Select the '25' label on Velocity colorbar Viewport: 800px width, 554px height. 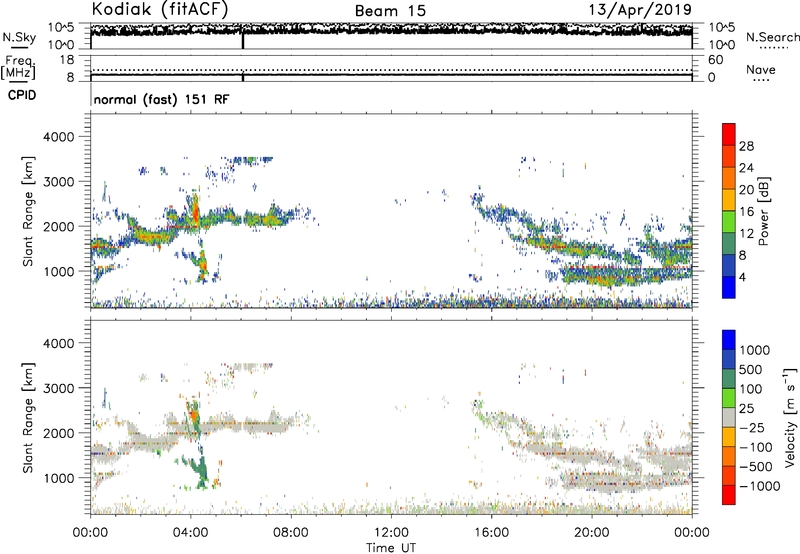pyautogui.click(x=746, y=408)
